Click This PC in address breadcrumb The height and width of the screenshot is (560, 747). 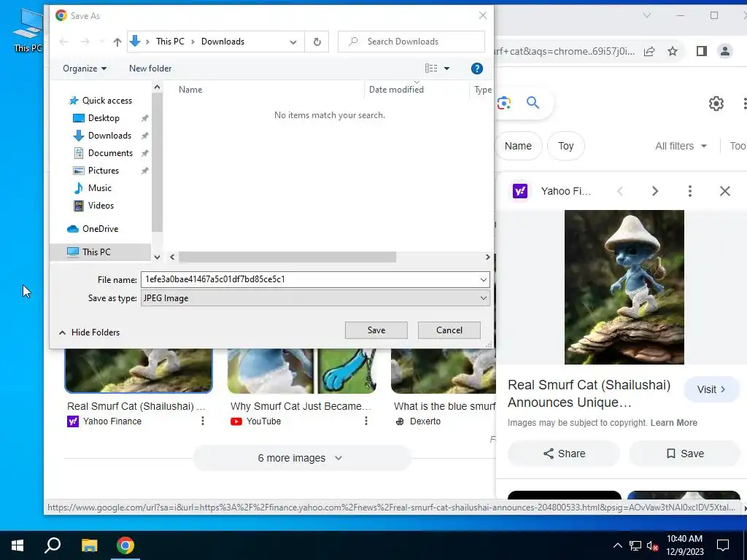click(170, 42)
